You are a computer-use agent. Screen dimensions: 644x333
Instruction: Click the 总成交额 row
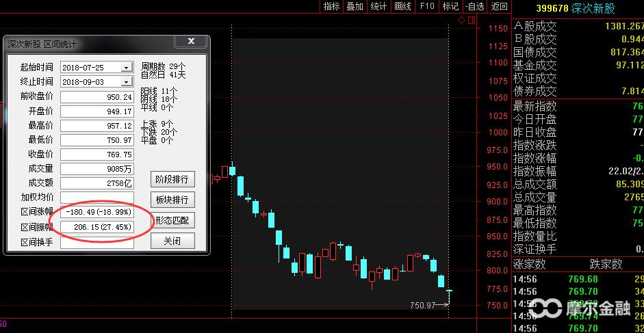click(578, 184)
